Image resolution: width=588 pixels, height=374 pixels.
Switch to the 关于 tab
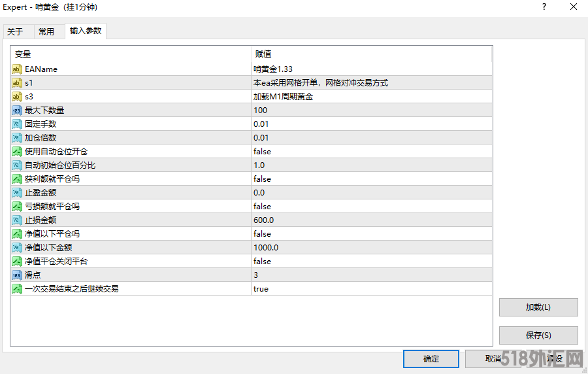pos(15,31)
